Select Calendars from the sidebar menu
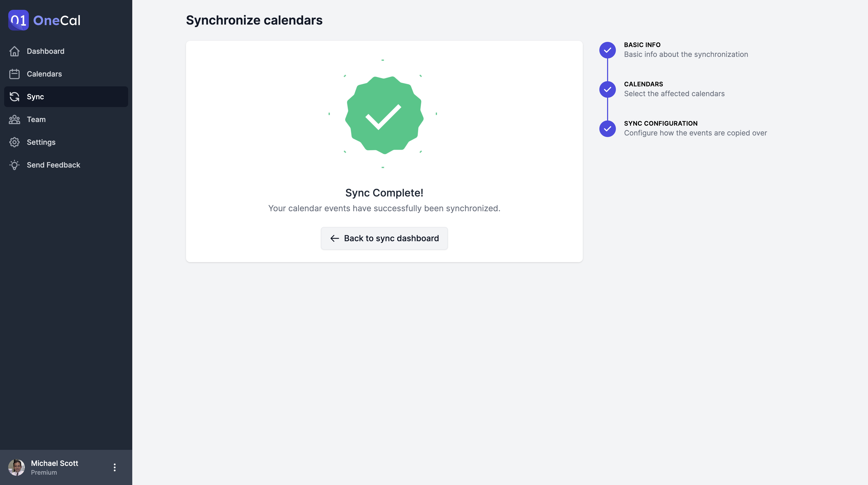The width and height of the screenshot is (868, 485). tap(44, 74)
